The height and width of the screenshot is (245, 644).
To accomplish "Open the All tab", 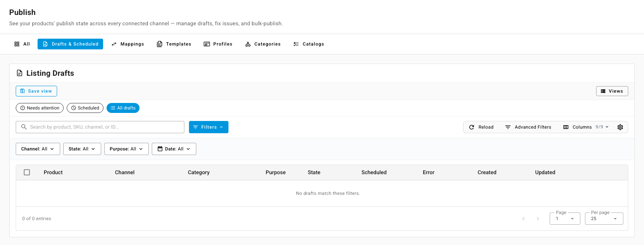I will [x=22, y=44].
